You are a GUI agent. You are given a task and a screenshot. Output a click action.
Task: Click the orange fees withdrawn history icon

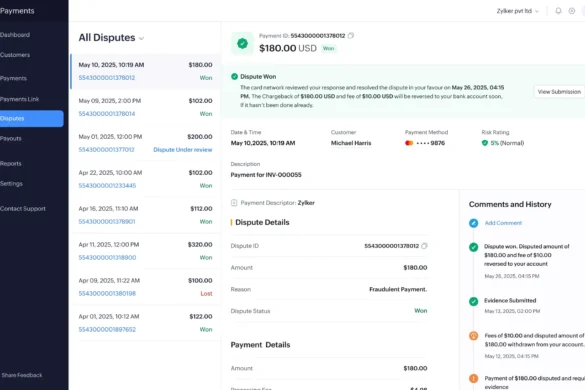click(473, 336)
